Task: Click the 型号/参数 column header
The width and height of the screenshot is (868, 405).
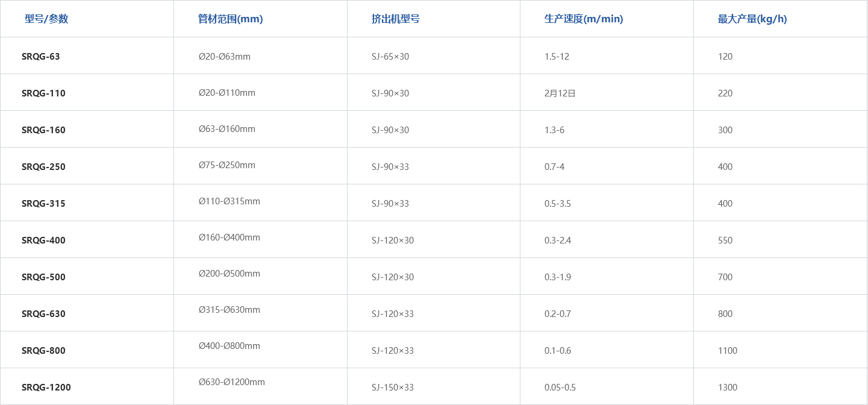Action: point(46,19)
